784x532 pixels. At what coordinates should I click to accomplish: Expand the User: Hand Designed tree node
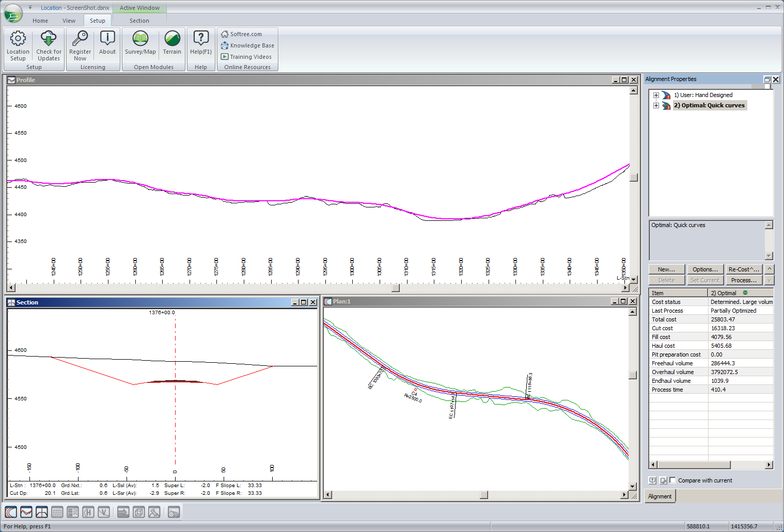[x=656, y=95]
